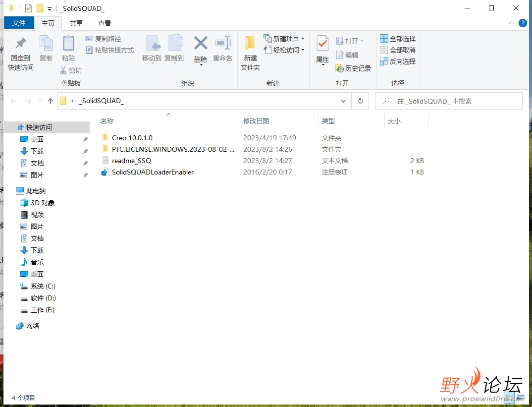Click the Paste (粘贴) ribbon icon
532x407 pixels.
(68, 44)
